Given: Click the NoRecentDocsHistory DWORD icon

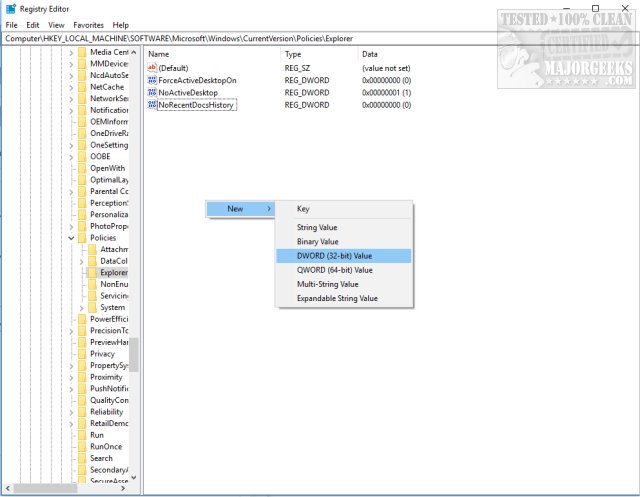Looking at the screenshot, I should click(x=152, y=104).
